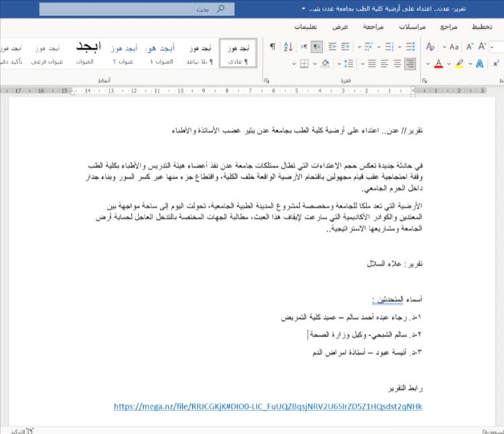This screenshot has width=504, height=434.
Task: Click the right indent marker on ruler
Action: click(x=413, y=91)
